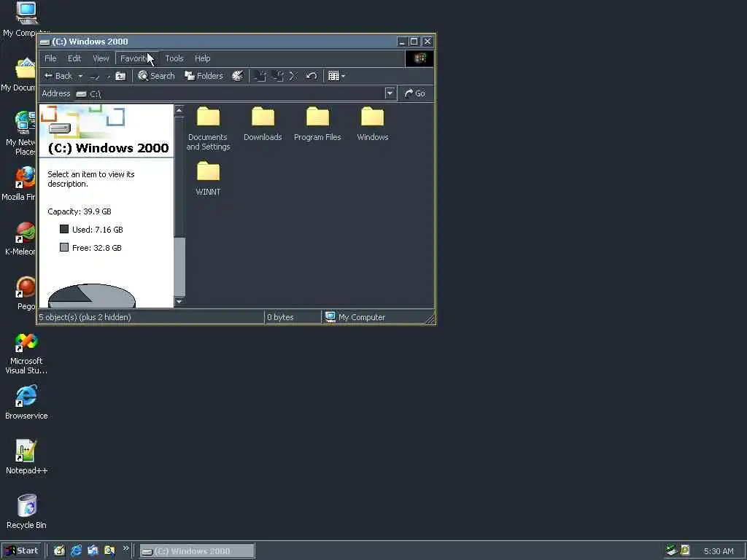Select the WINNT folder
The image size is (747, 560).
[208, 179]
